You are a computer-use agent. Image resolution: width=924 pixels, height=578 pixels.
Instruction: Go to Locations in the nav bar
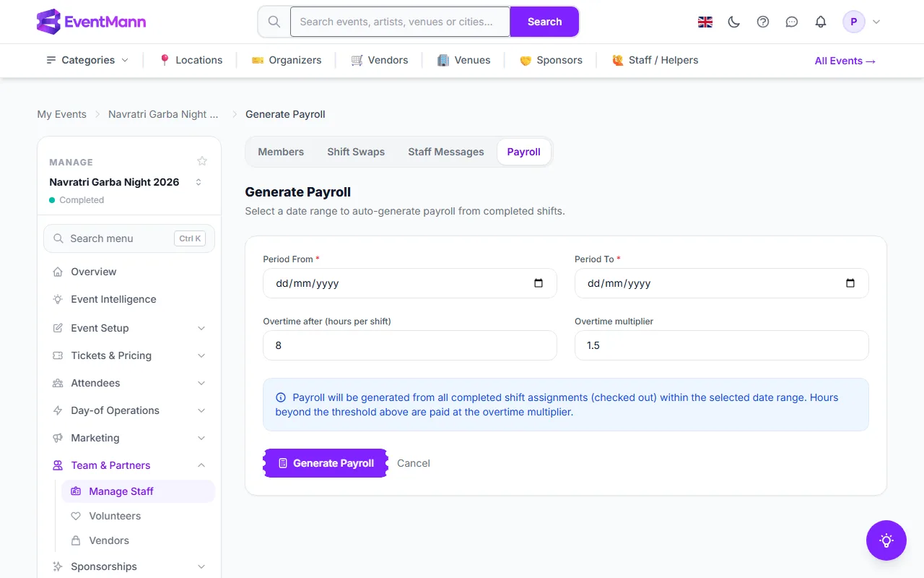pos(191,60)
